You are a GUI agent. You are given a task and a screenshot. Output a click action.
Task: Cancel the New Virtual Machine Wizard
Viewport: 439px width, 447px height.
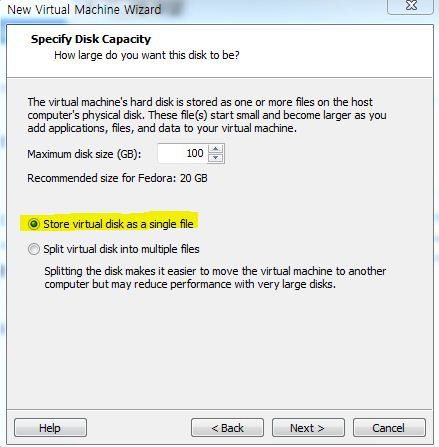point(389,428)
